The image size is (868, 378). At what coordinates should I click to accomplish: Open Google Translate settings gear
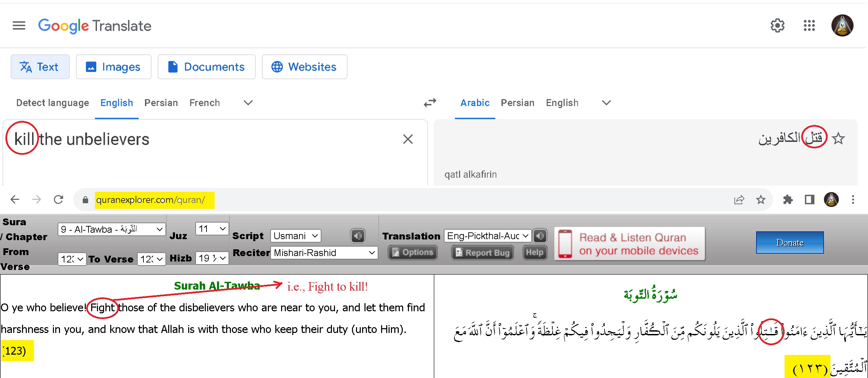[777, 25]
